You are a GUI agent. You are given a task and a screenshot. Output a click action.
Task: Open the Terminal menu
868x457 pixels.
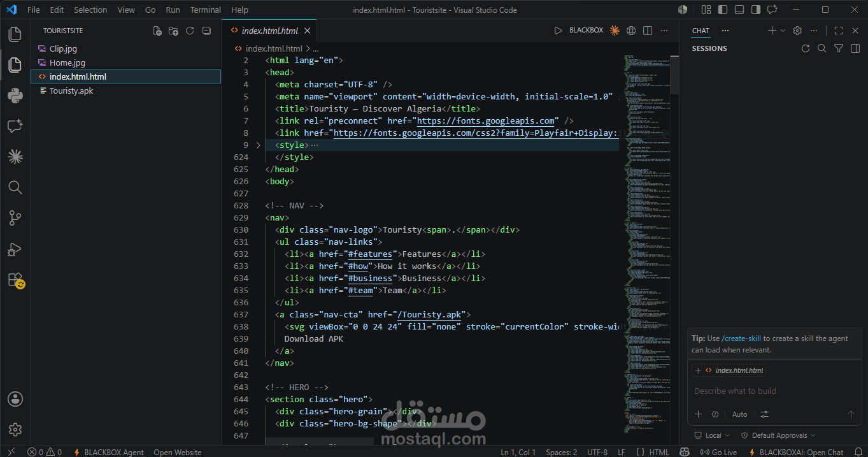[x=206, y=10]
